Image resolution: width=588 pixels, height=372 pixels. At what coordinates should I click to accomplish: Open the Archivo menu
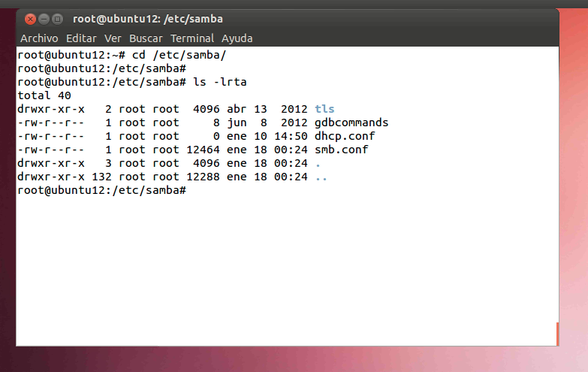[39, 38]
